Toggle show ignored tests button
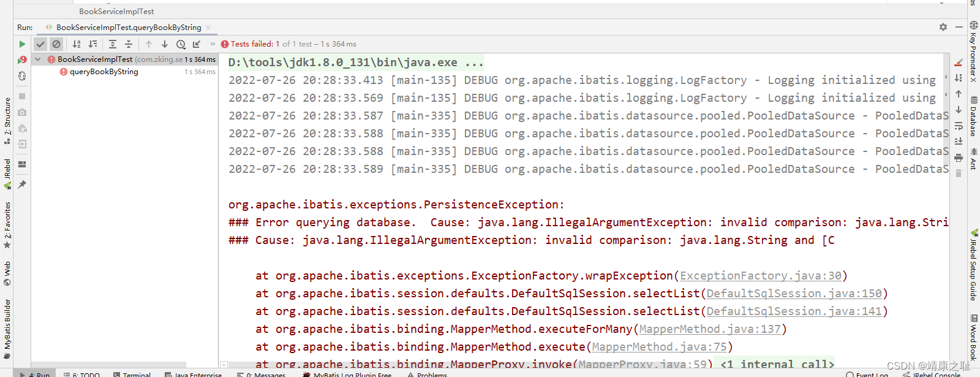The width and height of the screenshot is (980, 377). click(56, 44)
